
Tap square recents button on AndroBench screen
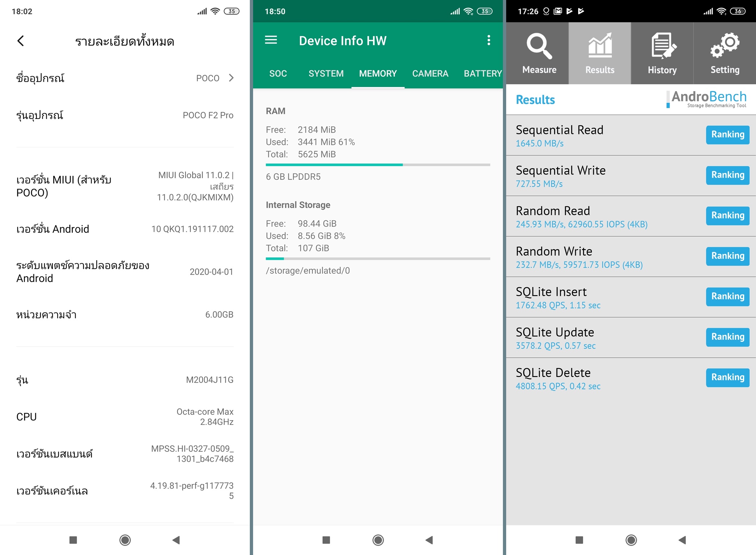(x=579, y=540)
